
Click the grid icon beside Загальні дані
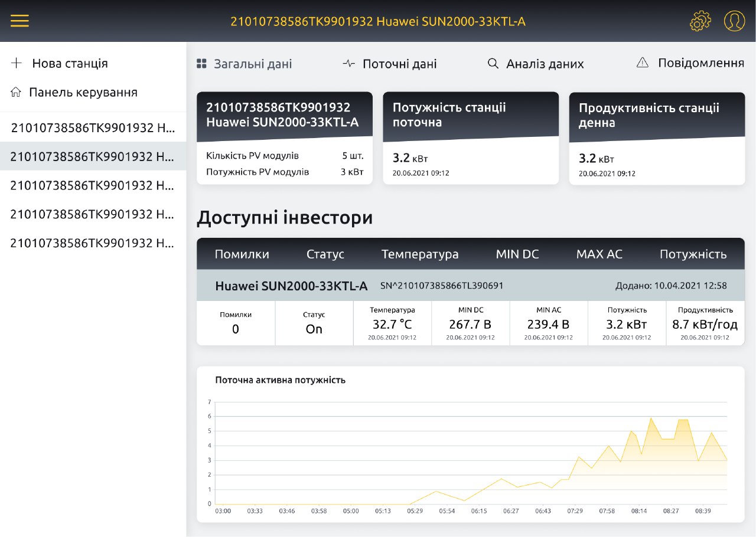click(x=201, y=64)
